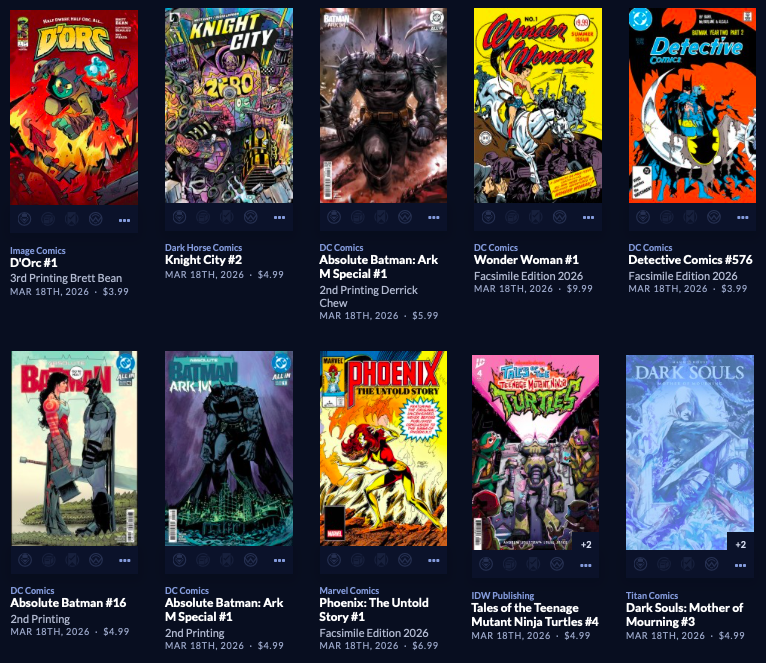
Task: Toggle wish list for Absolute Batman: Ark M 2nd Printing
Action: coord(251,560)
